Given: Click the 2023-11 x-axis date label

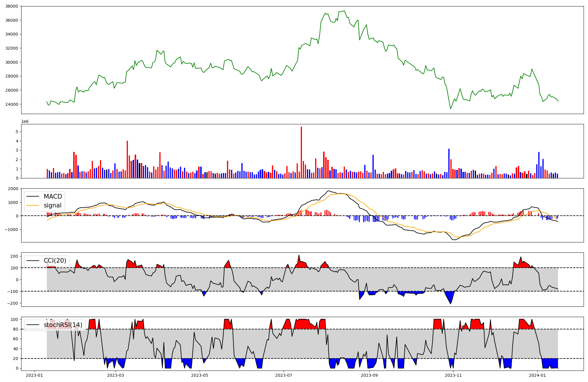Looking at the screenshot, I should pos(453,375).
